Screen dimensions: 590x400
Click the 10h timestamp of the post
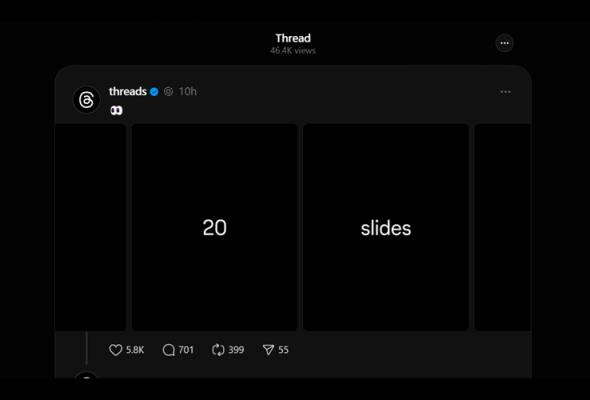coord(187,91)
